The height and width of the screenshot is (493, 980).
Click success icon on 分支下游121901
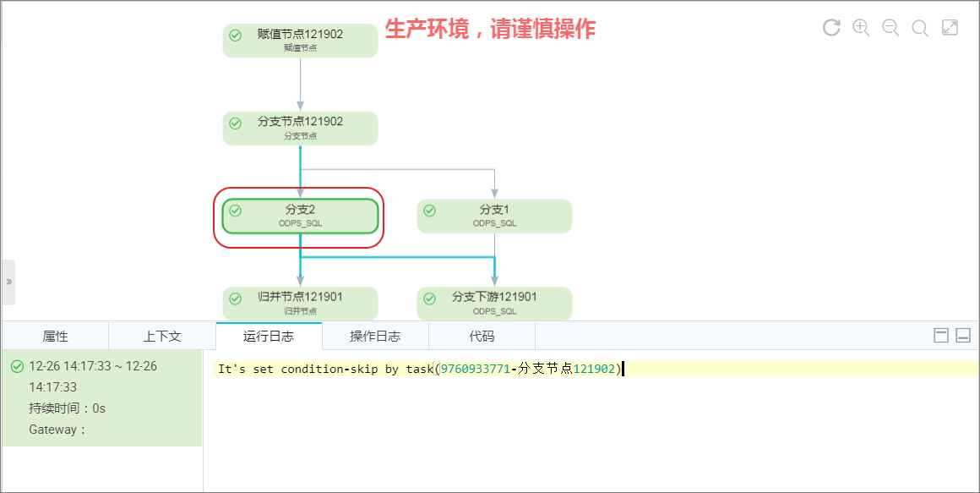[x=429, y=299]
